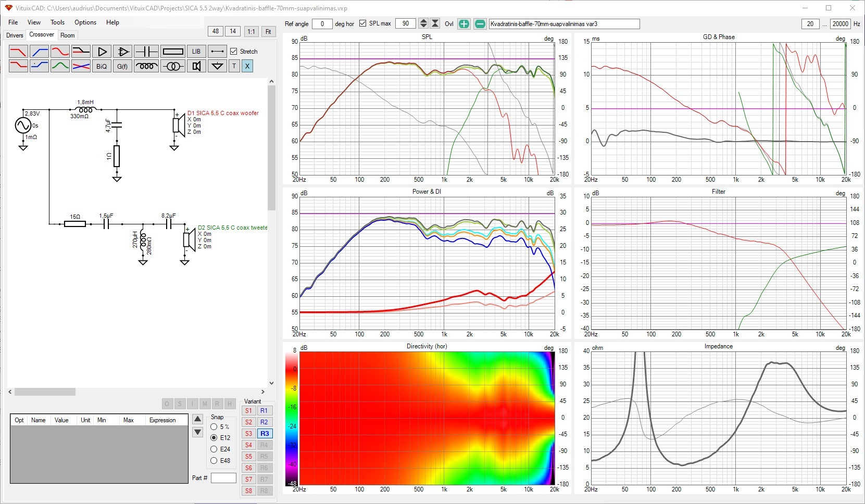Image resolution: width=865 pixels, height=504 pixels.
Task: Add a G(f) transfer function block
Action: point(122,66)
